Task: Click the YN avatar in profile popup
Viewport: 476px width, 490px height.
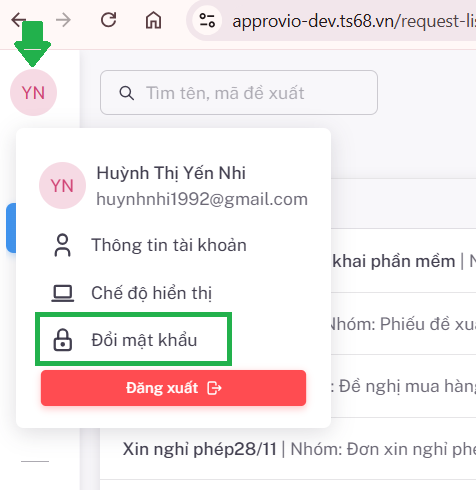Action: (x=62, y=186)
